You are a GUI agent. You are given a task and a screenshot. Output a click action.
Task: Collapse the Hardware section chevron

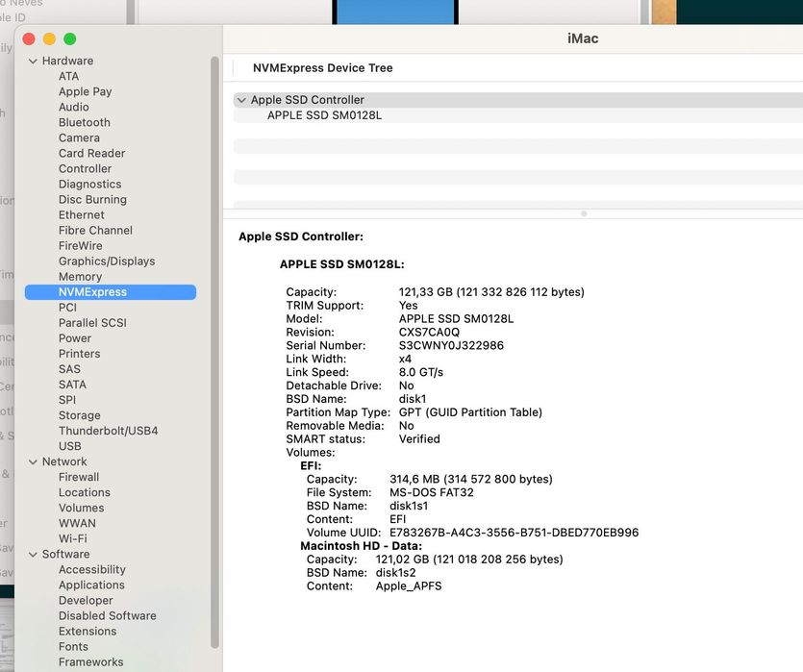33,61
